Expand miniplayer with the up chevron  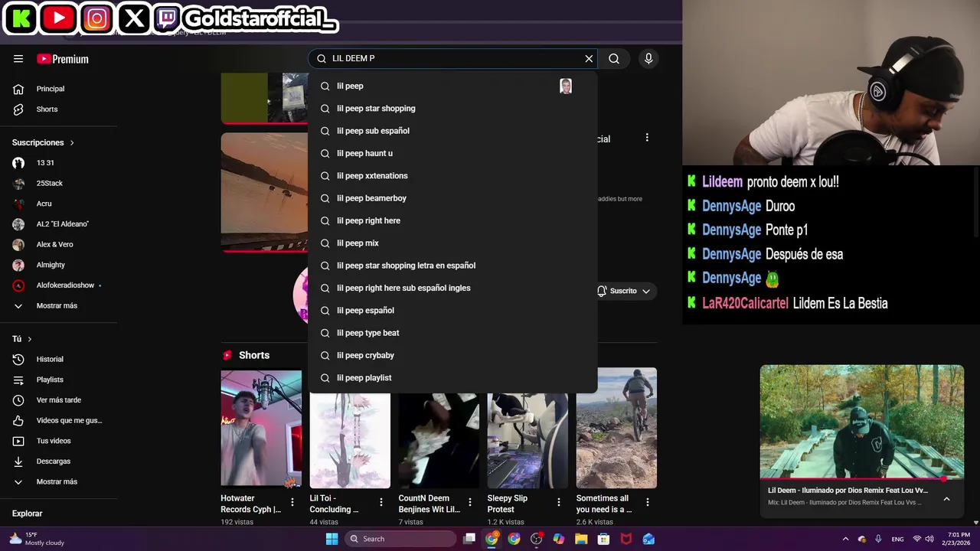point(946,499)
